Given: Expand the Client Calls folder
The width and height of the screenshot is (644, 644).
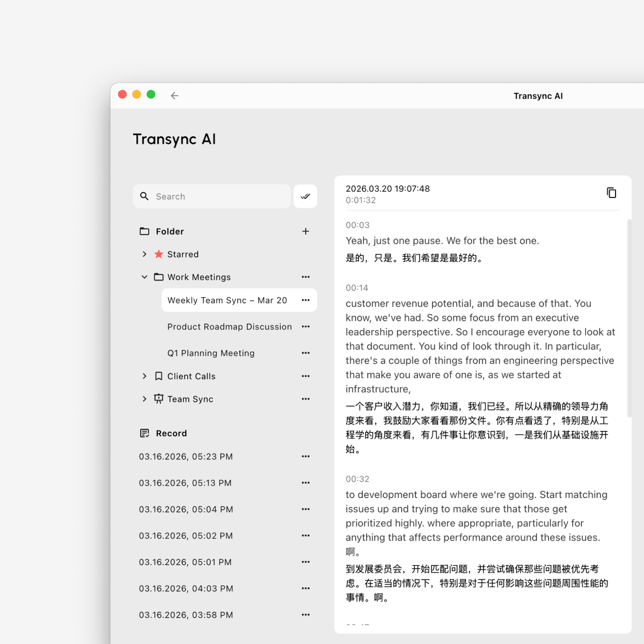Looking at the screenshot, I should point(144,376).
